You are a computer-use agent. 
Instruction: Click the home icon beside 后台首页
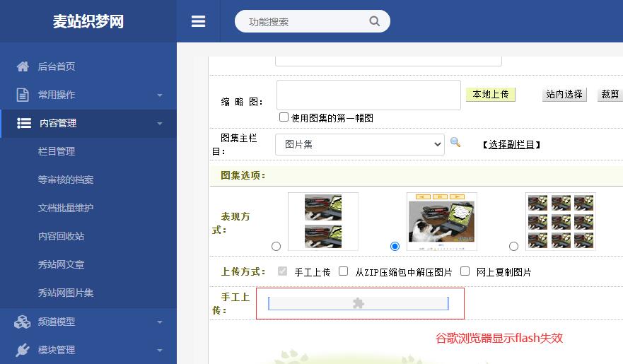[23, 66]
